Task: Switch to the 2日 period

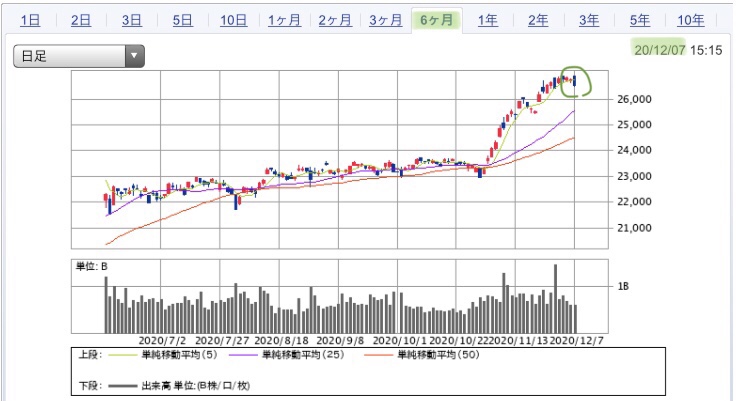Action: (81, 20)
